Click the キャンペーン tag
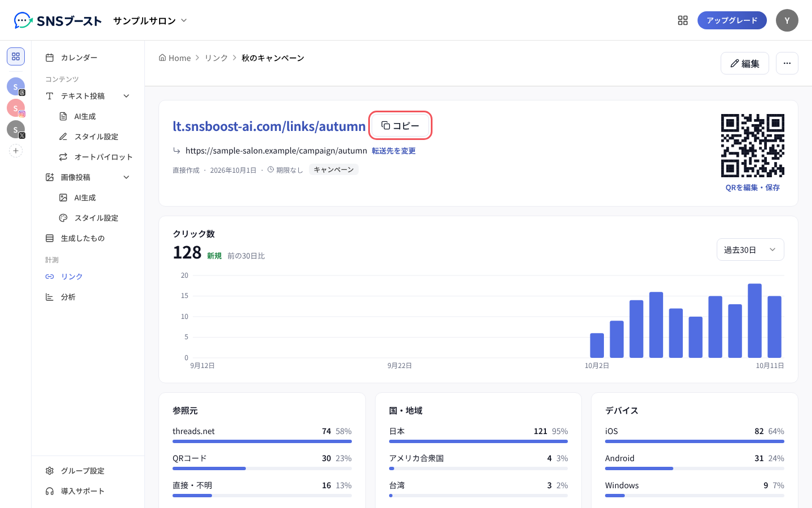The width and height of the screenshot is (812, 508). click(x=334, y=169)
